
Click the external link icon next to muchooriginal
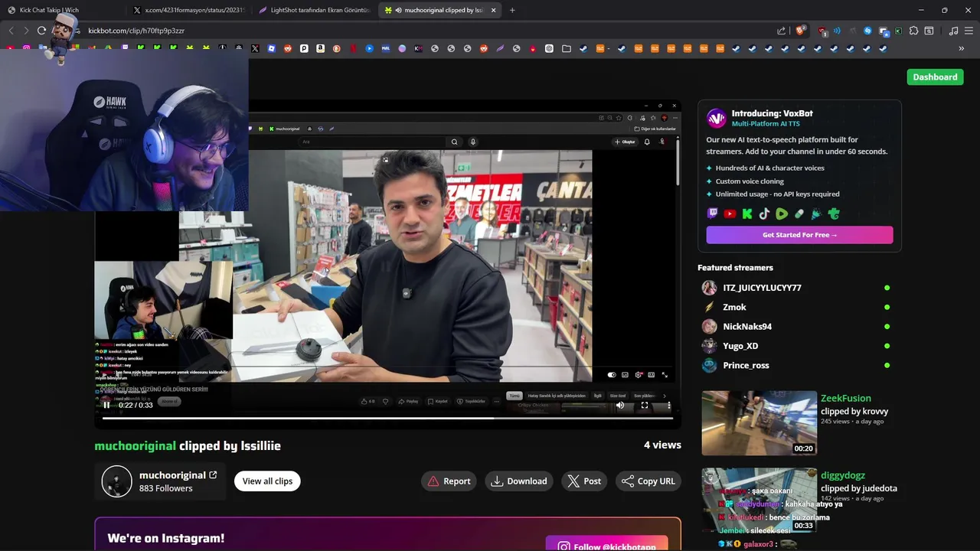[213, 475]
